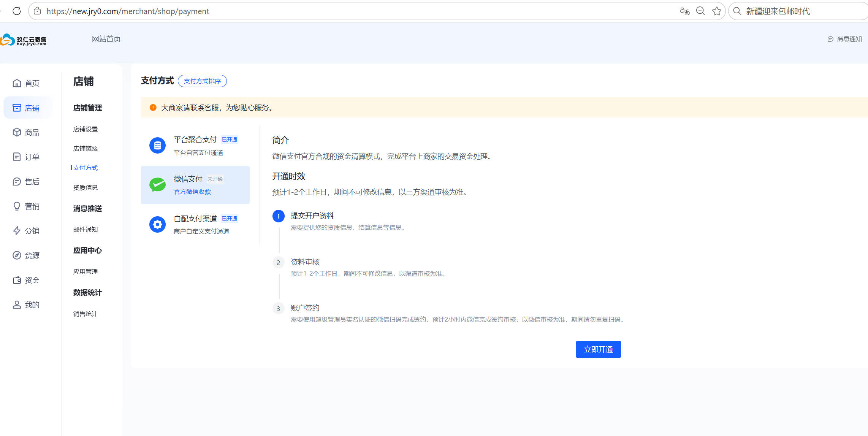Reload the page with the refresh icon
868x436 pixels.
[x=17, y=11]
